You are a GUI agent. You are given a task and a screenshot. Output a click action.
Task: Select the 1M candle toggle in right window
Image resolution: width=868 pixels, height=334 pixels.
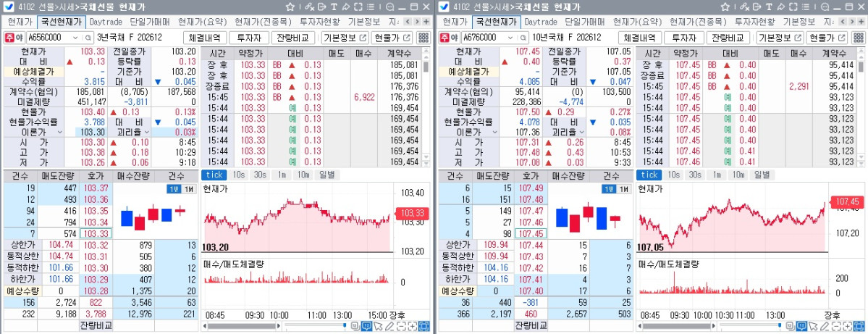624,189
